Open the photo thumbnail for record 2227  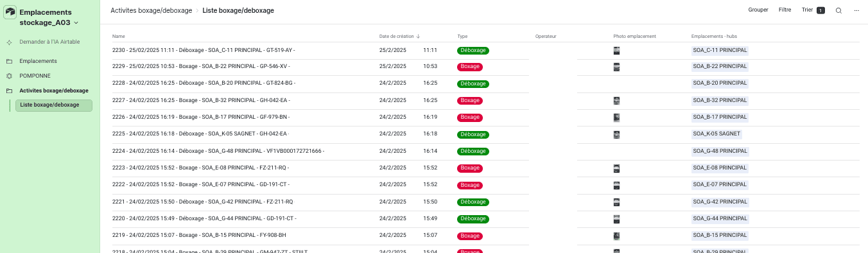click(x=616, y=101)
